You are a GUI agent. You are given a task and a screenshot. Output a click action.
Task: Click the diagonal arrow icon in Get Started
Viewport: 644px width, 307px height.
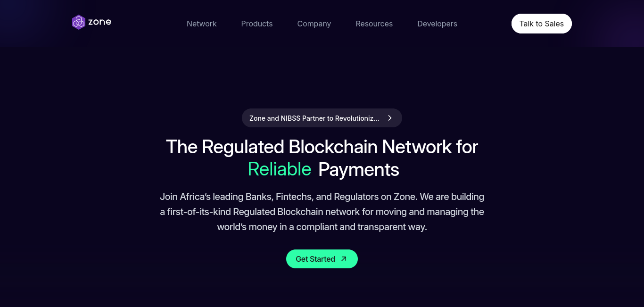[344, 259]
